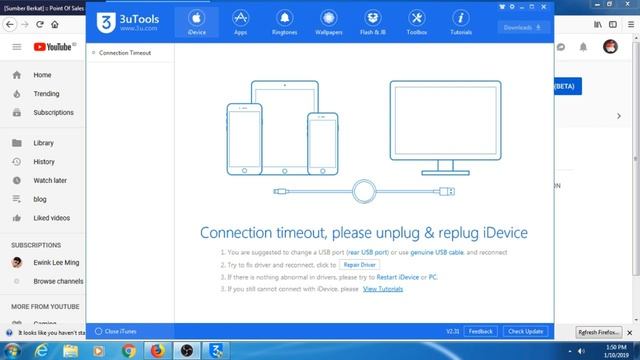
Task: Open YouTube notifications bell
Action: tap(583, 47)
